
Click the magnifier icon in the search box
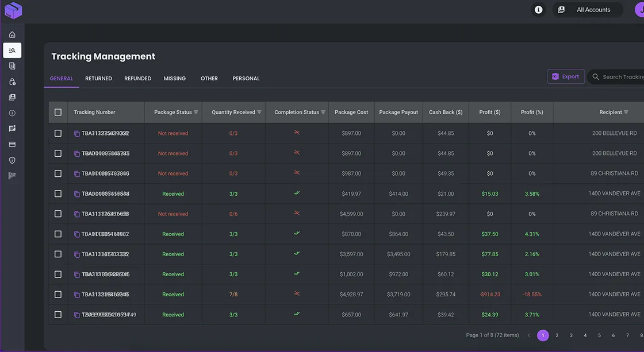(596, 77)
